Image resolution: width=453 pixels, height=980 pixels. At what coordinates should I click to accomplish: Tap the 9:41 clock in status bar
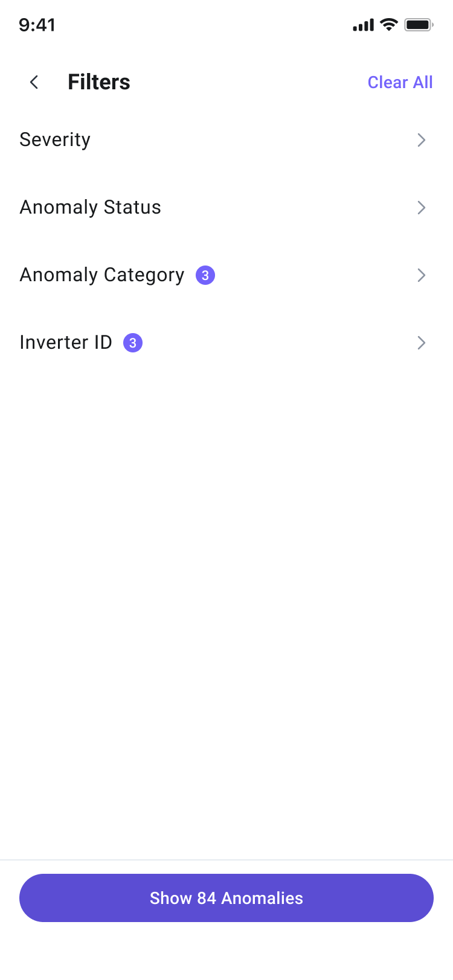37,25
